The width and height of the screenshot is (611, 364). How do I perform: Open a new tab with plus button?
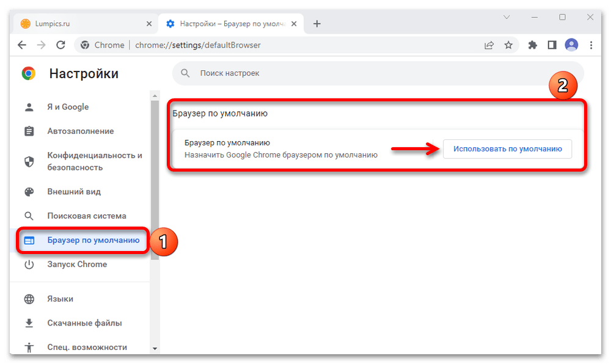coord(317,24)
